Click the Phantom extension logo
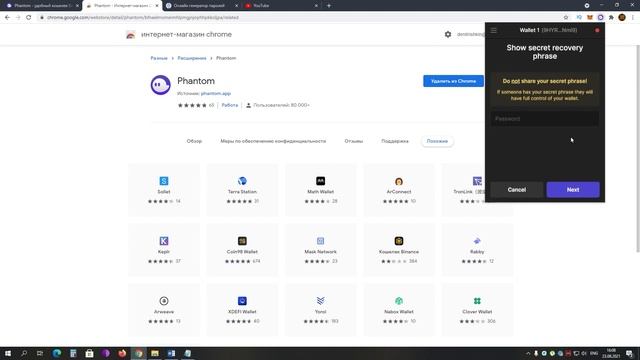The width and height of the screenshot is (640, 360). pos(160,85)
